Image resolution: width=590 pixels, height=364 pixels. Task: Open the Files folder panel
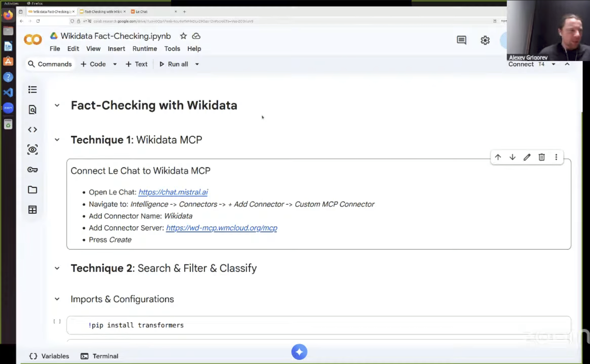(33, 190)
